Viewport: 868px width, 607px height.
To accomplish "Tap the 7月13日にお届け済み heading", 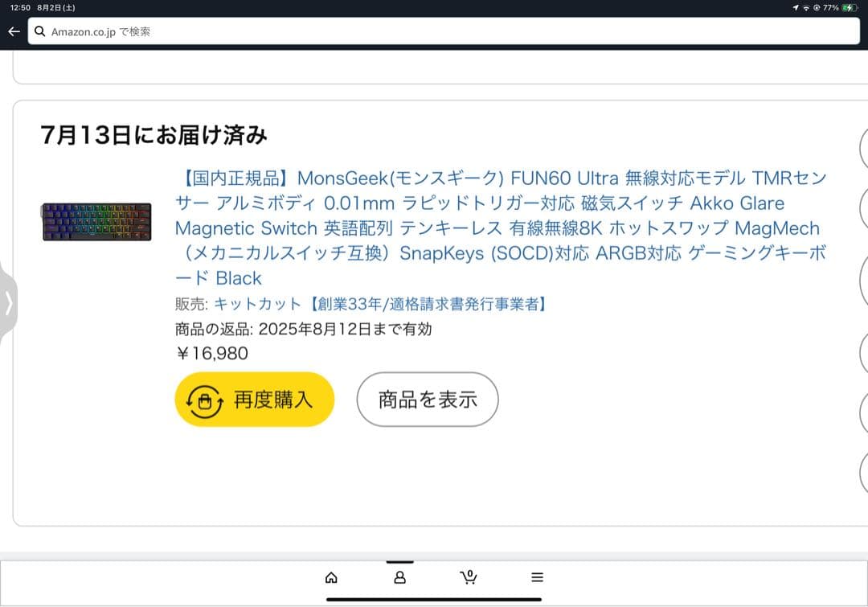I will tap(154, 135).
